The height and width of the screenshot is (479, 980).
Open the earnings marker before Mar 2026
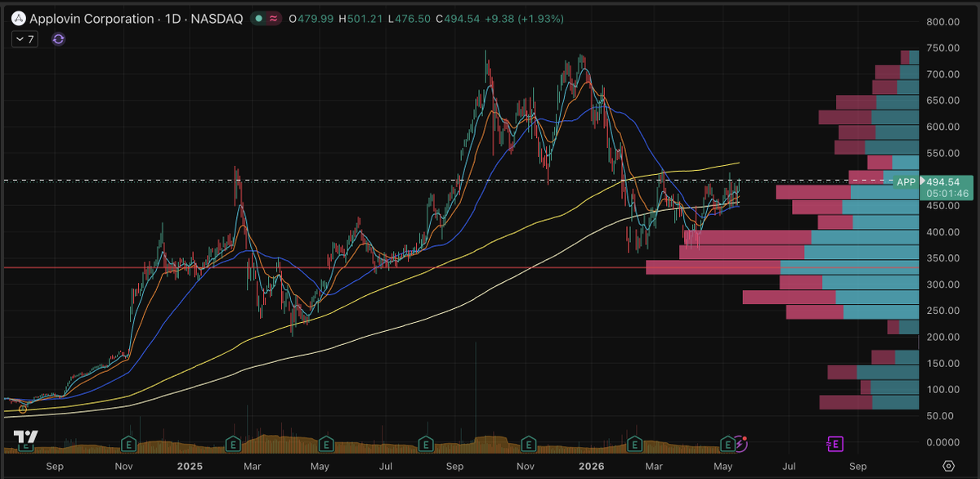pyautogui.click(x=634, y=445)
